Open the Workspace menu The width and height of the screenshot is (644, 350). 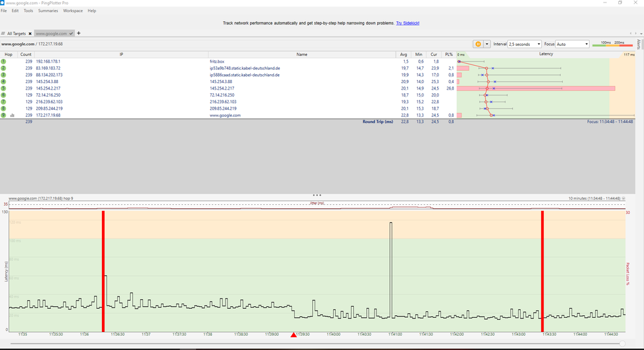pyautogui.click(x=73, y=11)
